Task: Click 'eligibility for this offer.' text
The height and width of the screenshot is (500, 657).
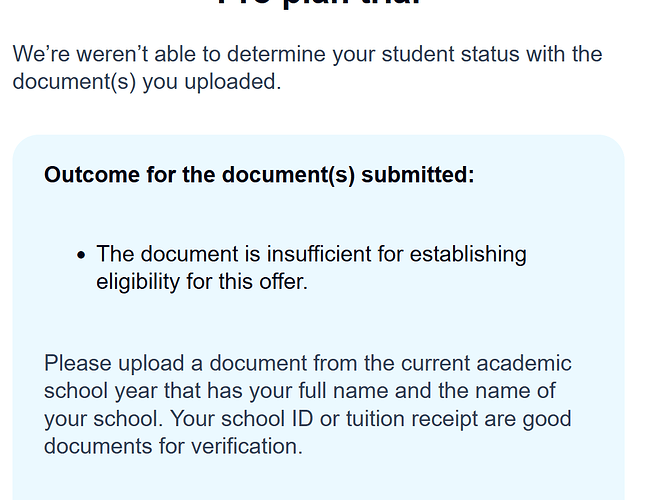Action: (x=202, y=281)
